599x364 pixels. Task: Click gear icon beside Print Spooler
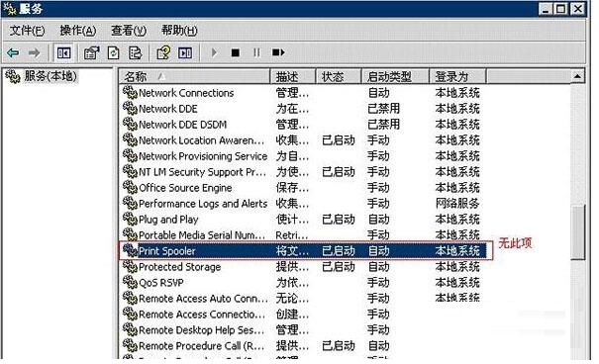[x=130, y=250]
